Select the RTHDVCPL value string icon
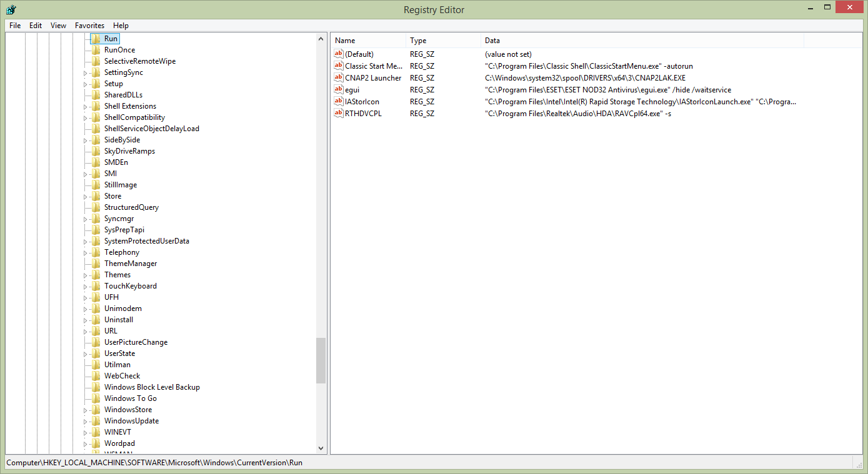Image resolution: width=868 pixels, height=474 pixels. (339, 113)
